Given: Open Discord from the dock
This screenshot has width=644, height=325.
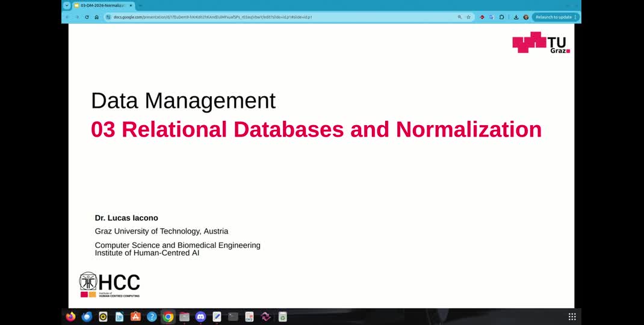Looking at the screenshot, I should coord(200,317).
